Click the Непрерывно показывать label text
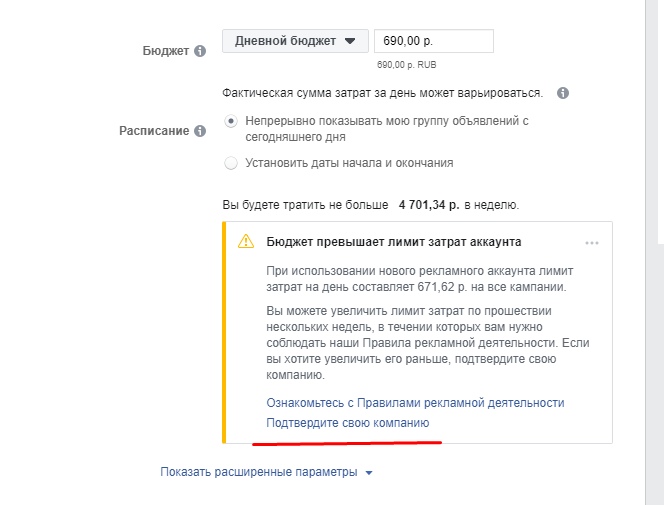This screenshot has width=664, height=505. [x=387, y=129]
